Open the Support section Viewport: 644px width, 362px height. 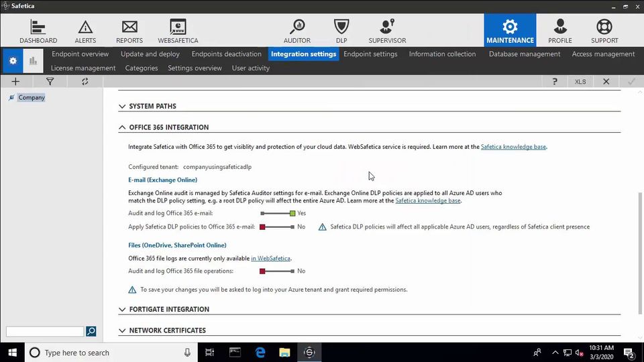(x=604, y=32)
